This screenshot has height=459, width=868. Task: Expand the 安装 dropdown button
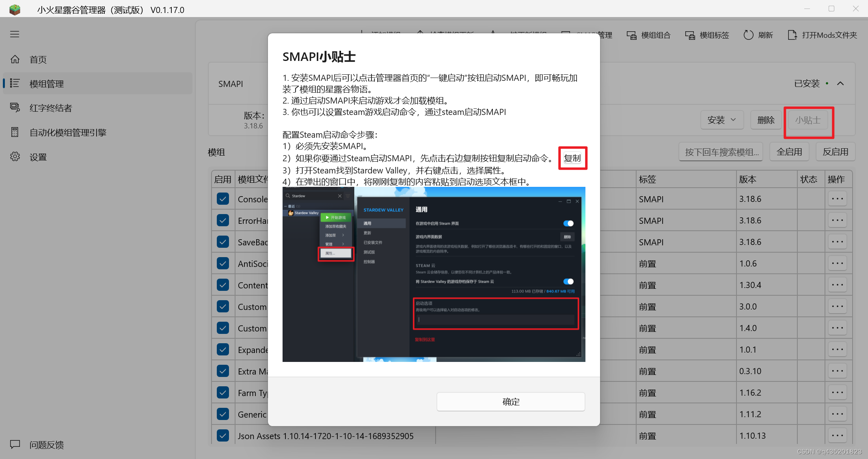722,120
